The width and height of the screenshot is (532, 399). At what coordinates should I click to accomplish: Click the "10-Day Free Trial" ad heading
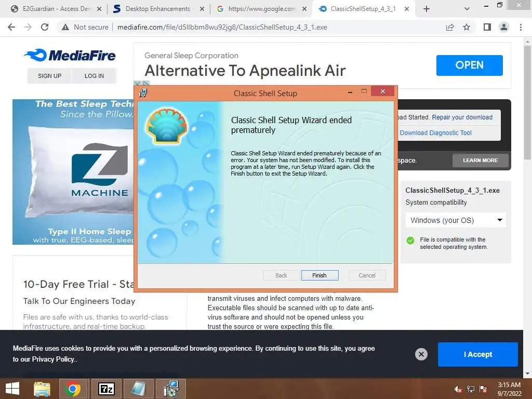click(x=79, y=284)
